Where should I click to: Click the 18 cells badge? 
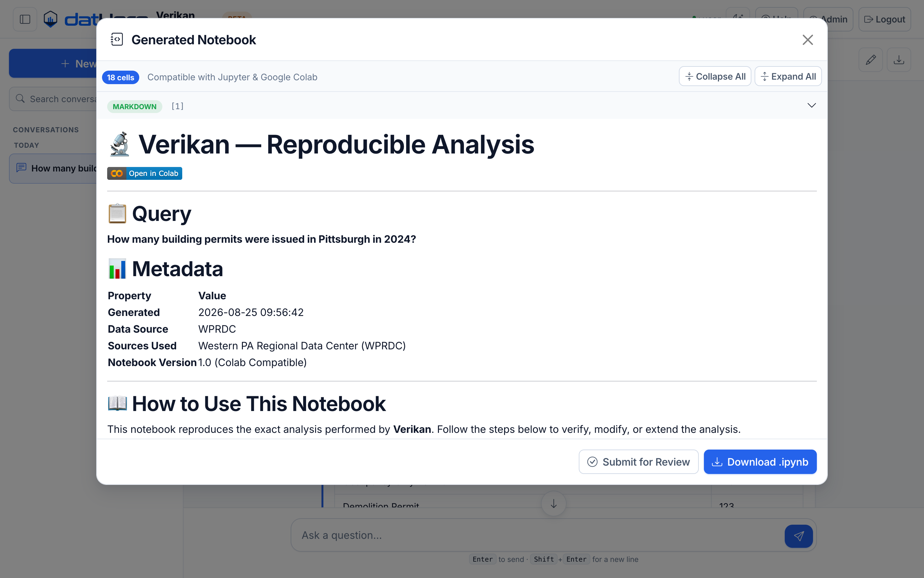120,77
